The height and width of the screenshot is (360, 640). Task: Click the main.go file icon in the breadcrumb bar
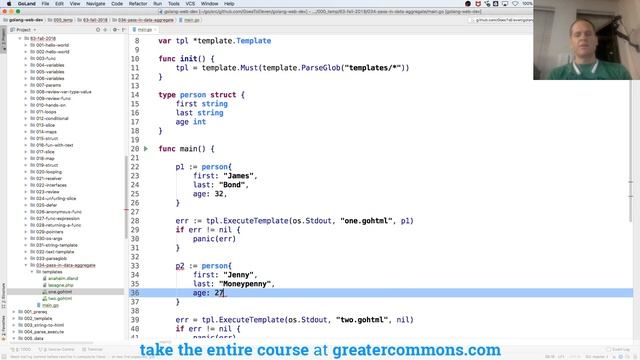[x=181, y=20]
